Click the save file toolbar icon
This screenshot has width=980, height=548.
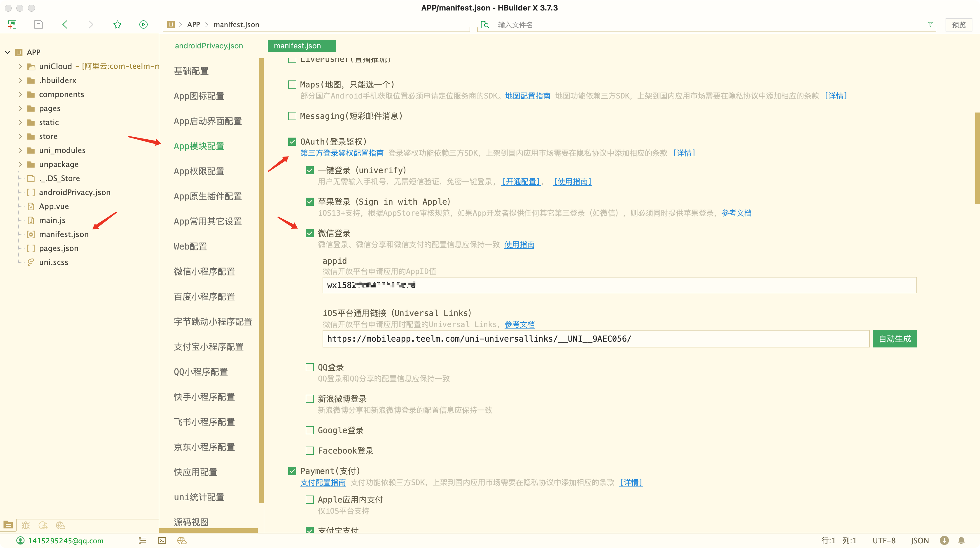click(x=38, y=25)
